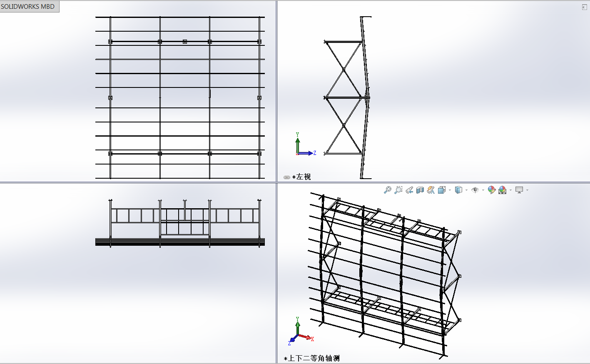Switch to the SOLIDWORKS MBD tab
This screenshot has width=590, height=364.
point(28,6)
